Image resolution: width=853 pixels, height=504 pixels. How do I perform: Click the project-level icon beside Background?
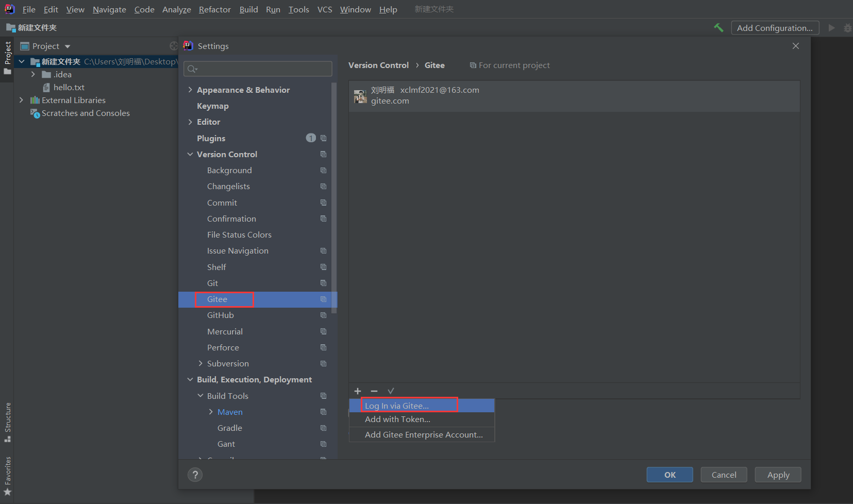323,170
